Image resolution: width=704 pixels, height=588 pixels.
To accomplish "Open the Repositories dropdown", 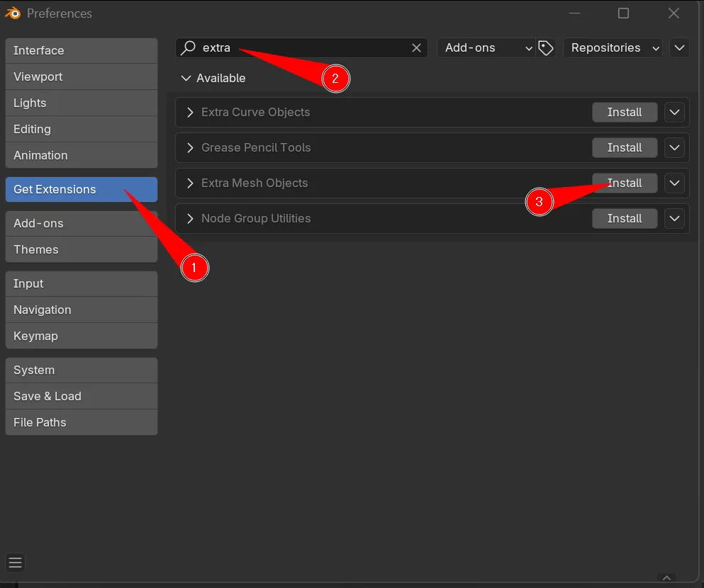I will (615, 48).
